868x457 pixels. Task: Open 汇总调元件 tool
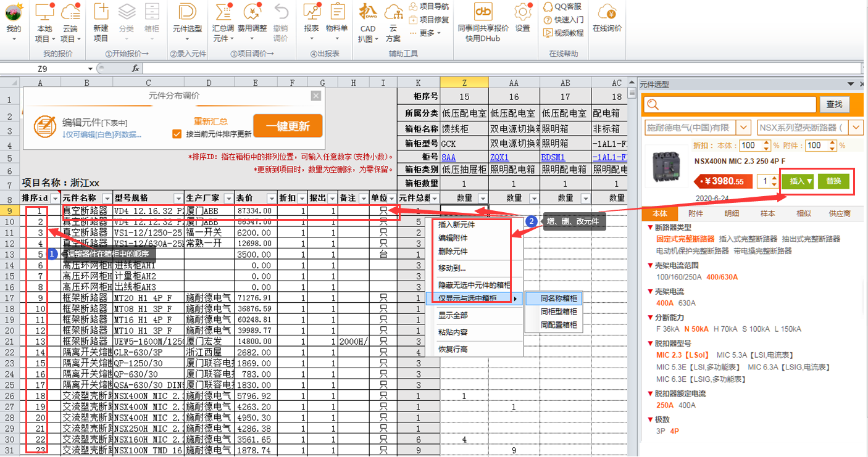(x=223, y=22)
